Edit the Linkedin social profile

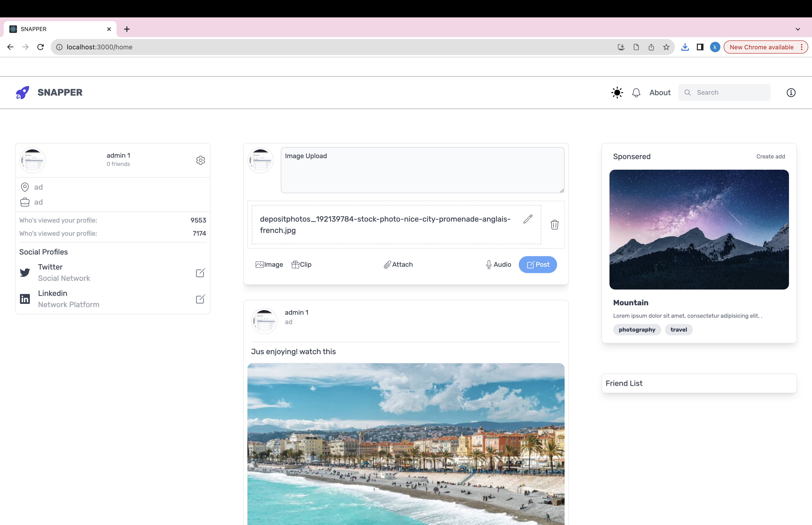click(200, 299)
